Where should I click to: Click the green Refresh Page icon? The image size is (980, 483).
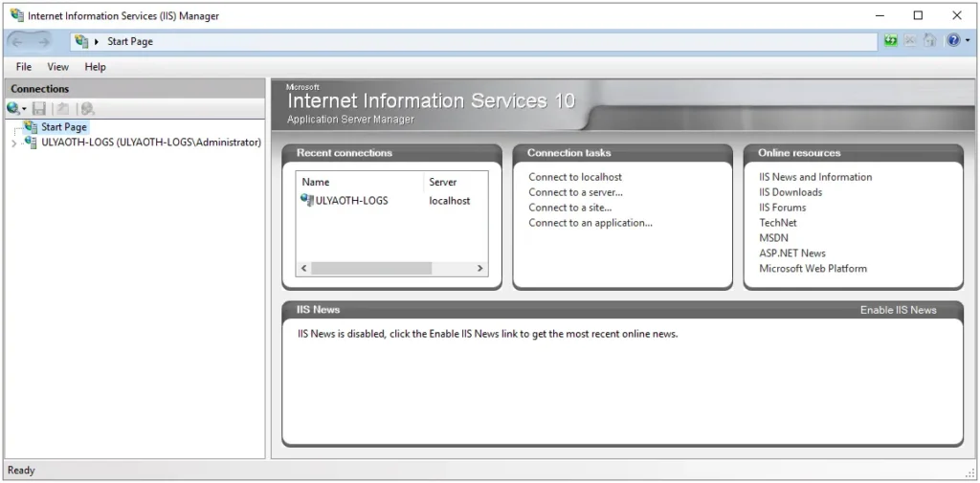(892, 41)
